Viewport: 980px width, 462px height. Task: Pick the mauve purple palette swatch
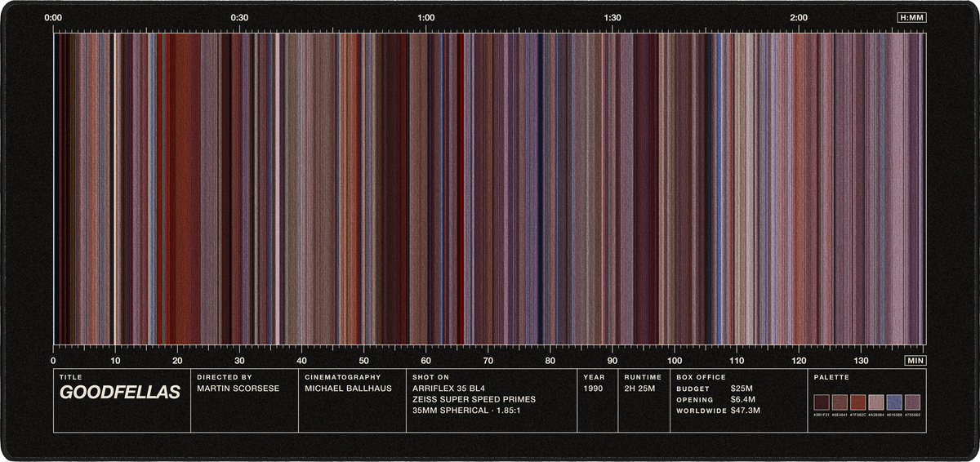[912, 402]
